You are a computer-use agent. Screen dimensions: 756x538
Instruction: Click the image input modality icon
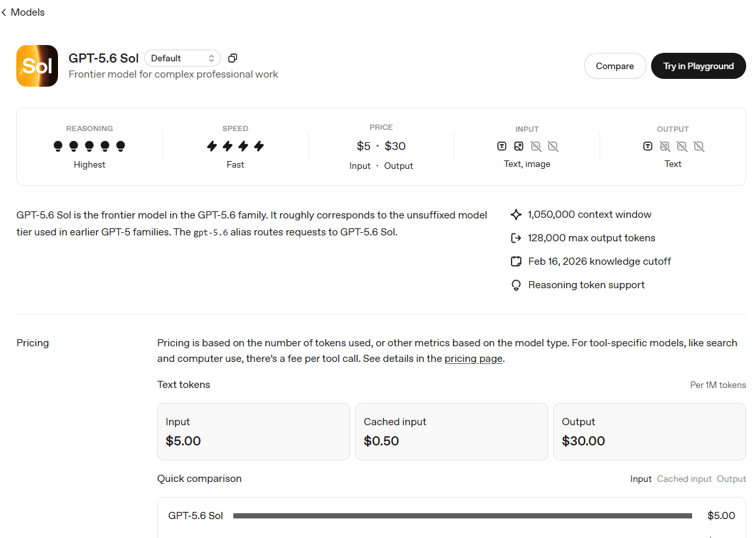pyautogui.click(x=519, y=146)
